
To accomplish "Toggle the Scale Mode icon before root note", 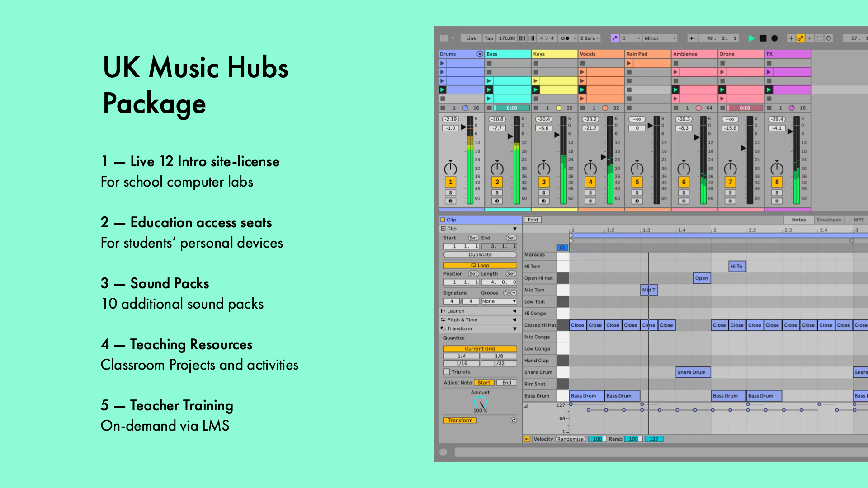I will [614, 38].
